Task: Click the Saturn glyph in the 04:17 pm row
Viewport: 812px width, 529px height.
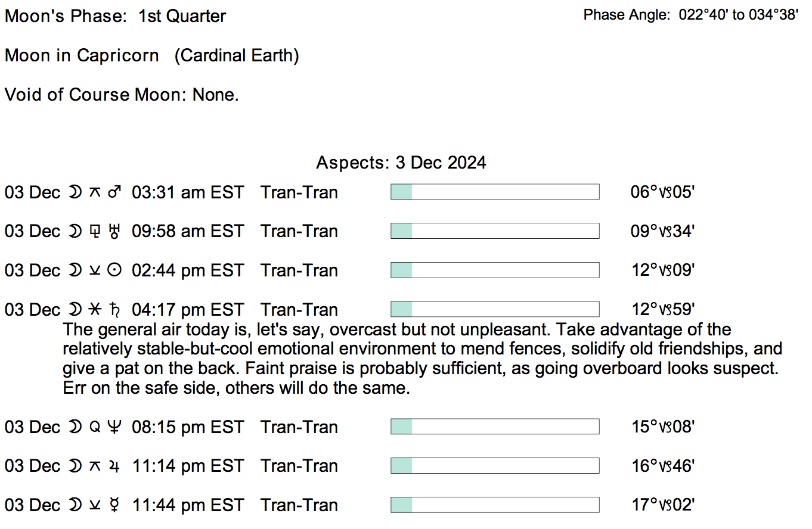Action: coord(113,309)
